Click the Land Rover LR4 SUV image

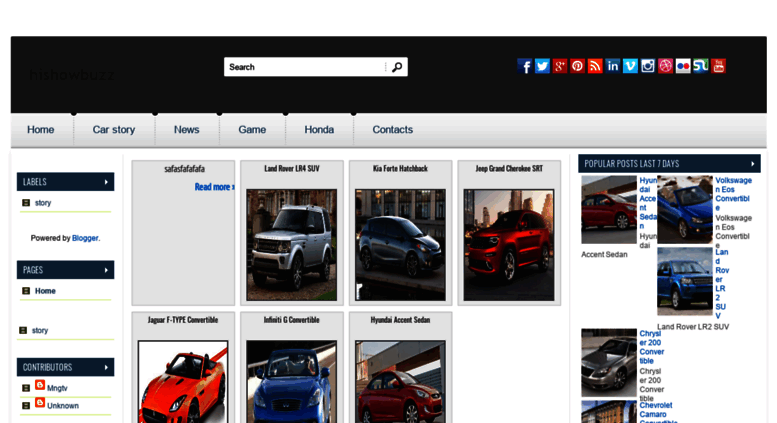(x=292, y=245)
